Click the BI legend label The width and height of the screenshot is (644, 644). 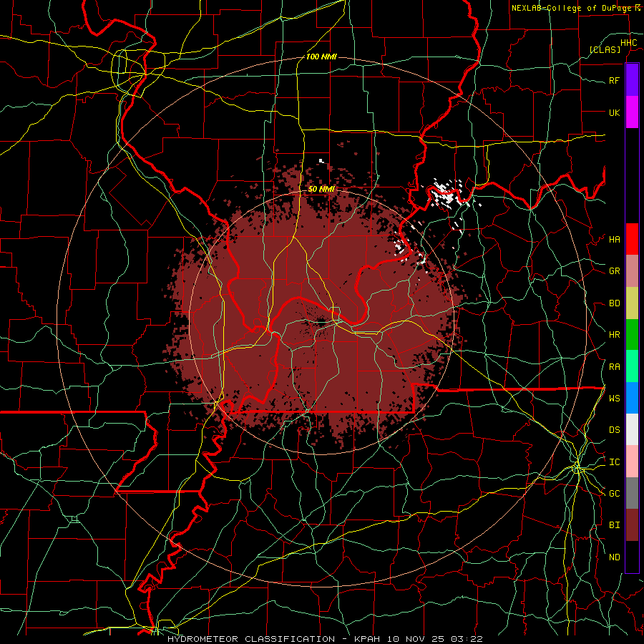click(x=614, y=525)
